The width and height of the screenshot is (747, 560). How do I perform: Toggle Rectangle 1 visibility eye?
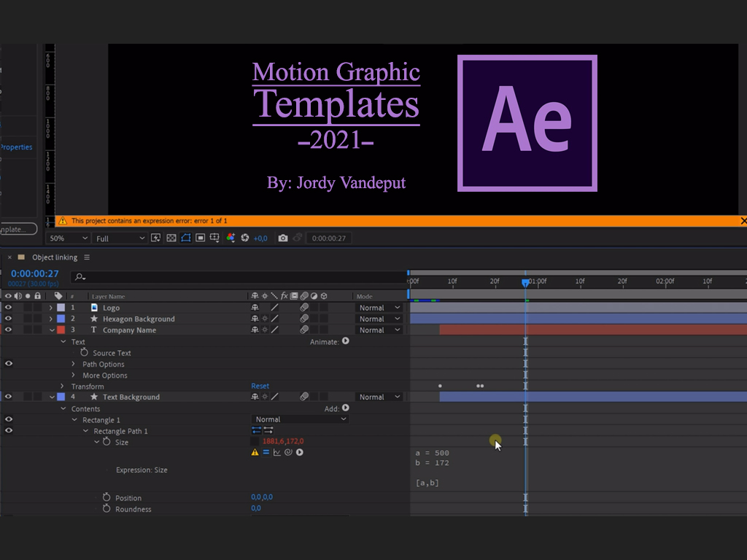coord(9,419)
